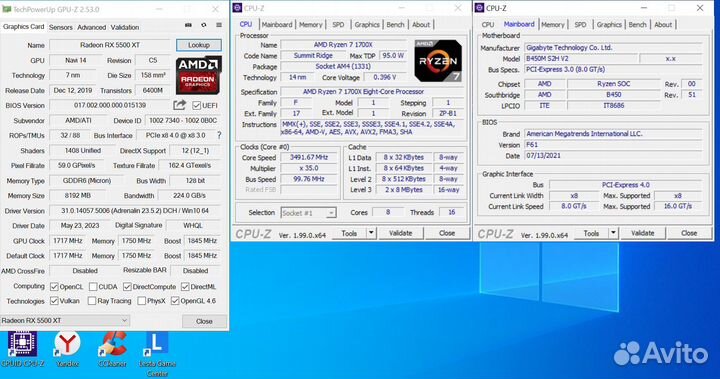The width and height of the screenshot is (720, 379).
Task: Click the Code Name value 'Summit Ridge'
Action: [x=313, y=55]
